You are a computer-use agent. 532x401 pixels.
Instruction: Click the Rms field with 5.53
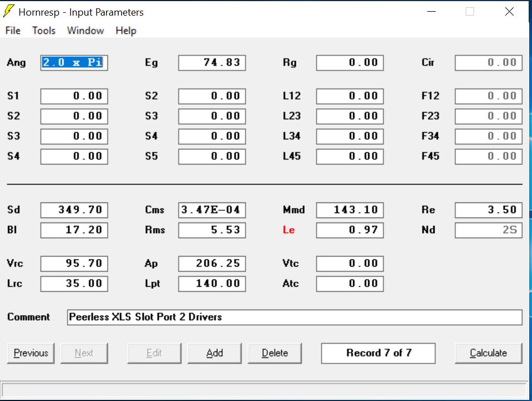[212, 230]
